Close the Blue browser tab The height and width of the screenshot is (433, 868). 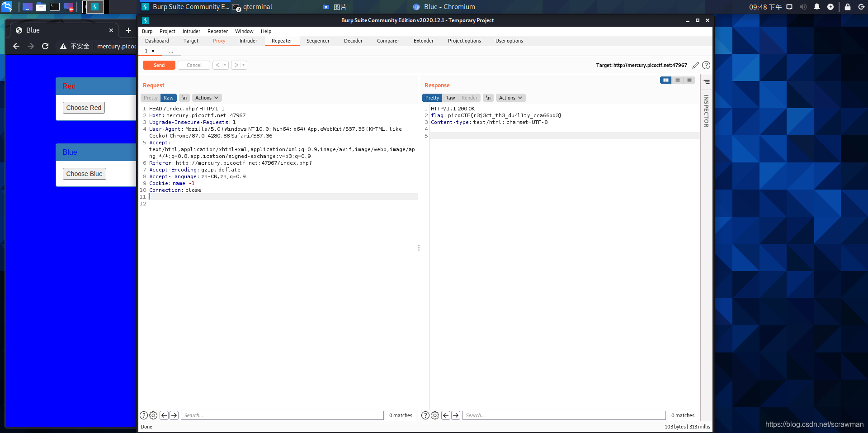pos(111,30)
